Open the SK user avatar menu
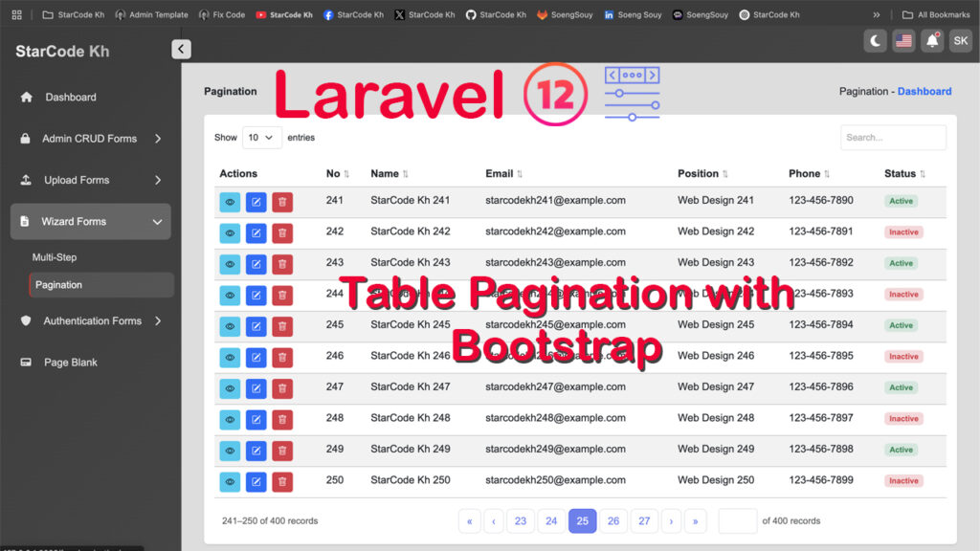 click(x=960, y=41)
